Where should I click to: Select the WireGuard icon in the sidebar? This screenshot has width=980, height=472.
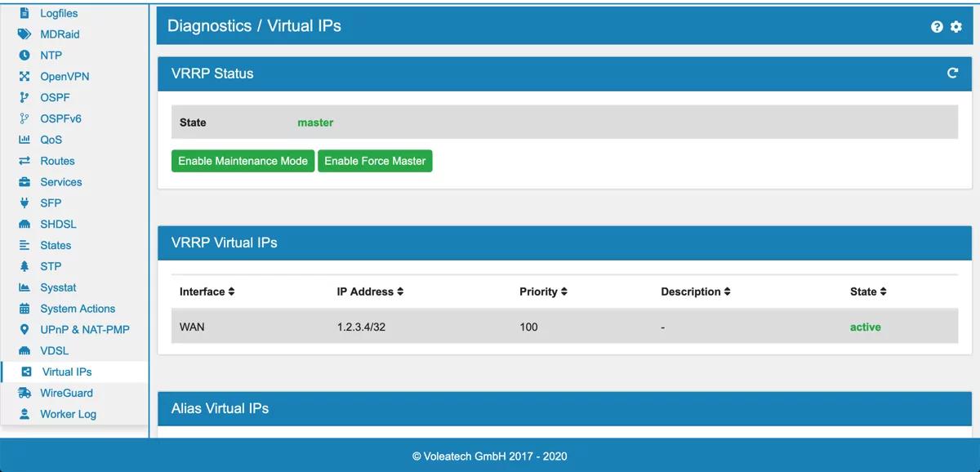click(23, 393)
